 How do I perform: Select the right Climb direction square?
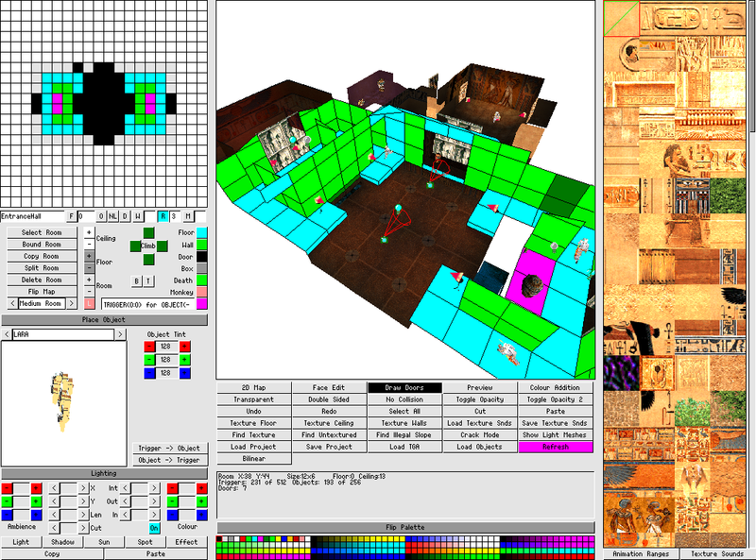tap(162, 246)
